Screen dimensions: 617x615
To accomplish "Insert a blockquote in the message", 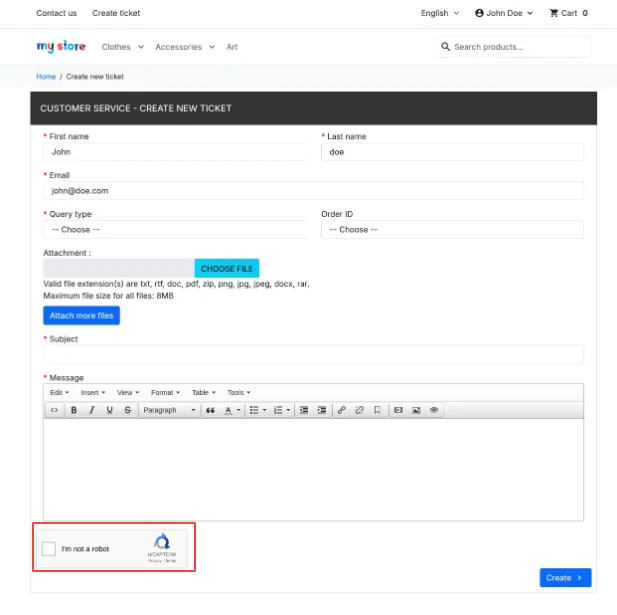I will pos(211,410).
